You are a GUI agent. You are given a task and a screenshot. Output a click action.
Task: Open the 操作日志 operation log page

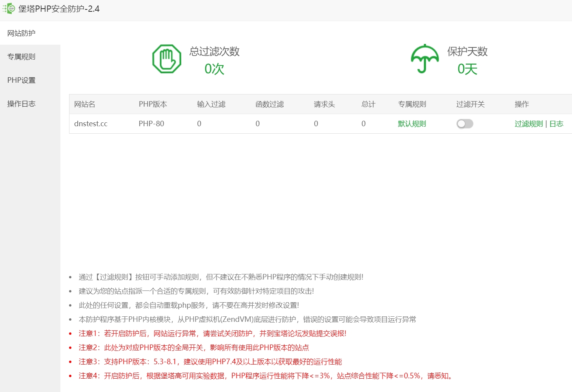(x=22, y=103)
